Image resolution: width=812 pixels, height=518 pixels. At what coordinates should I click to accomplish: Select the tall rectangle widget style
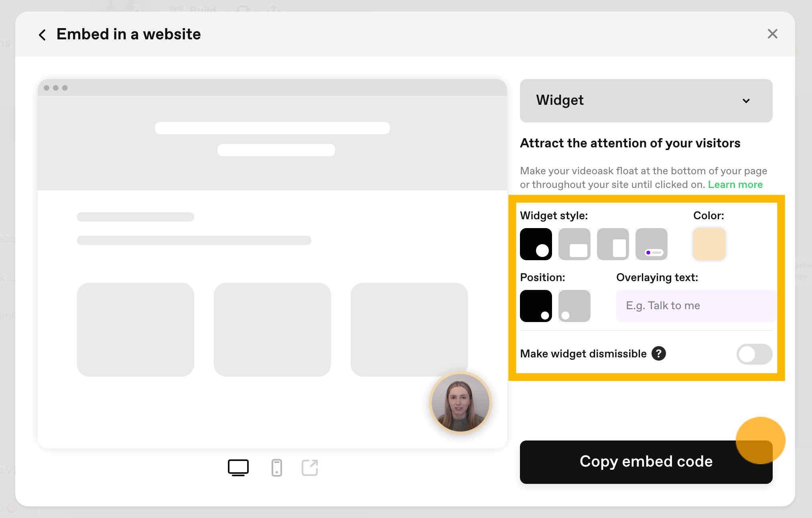point(613,244)
